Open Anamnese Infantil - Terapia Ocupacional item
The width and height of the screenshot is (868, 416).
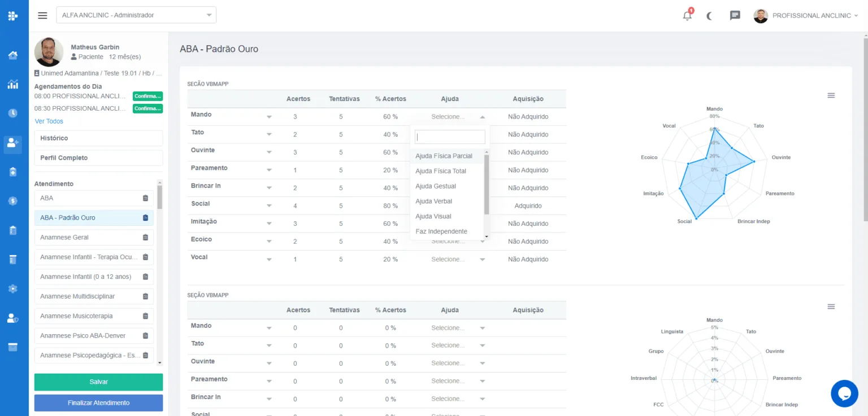[94, 257]
